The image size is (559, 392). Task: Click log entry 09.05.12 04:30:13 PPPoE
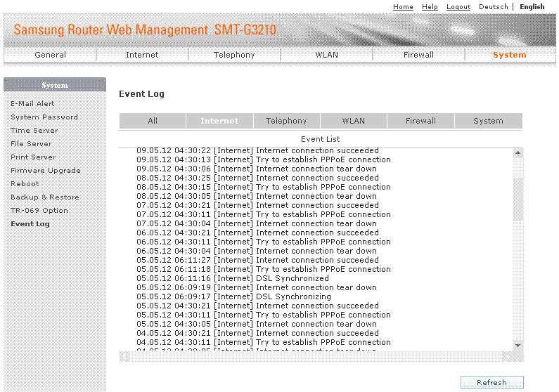click(264, 159)
